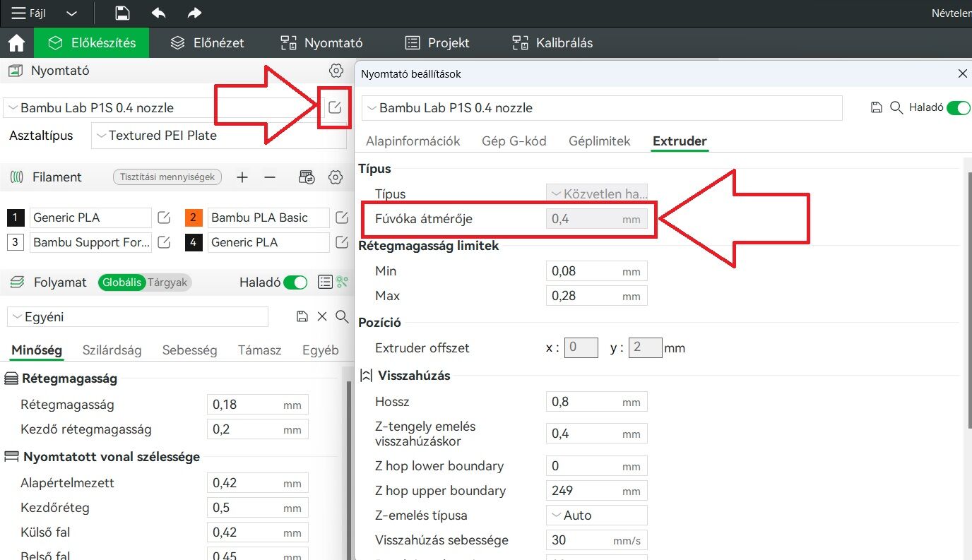Image resolution: width=972 pixels, height=560 pixels.
Task: Edit the Bambu Lab P1S printer preset icon
Action: [x=335, y=107]
